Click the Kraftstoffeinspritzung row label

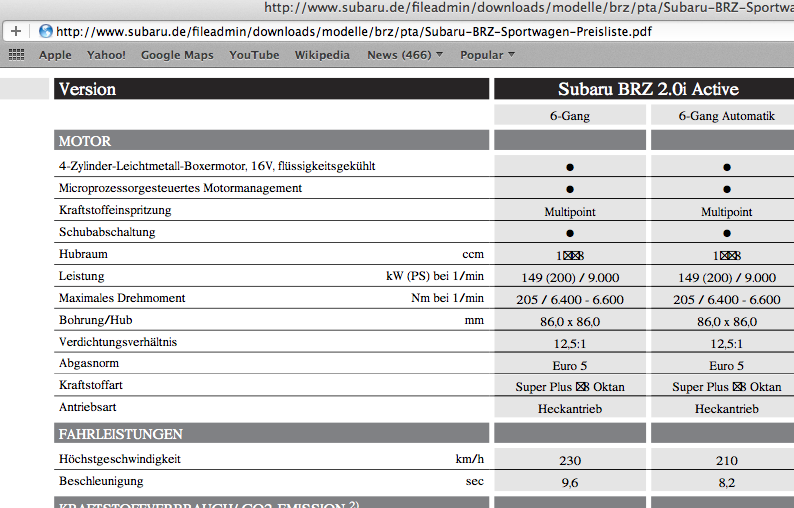[x=115, y=210]
